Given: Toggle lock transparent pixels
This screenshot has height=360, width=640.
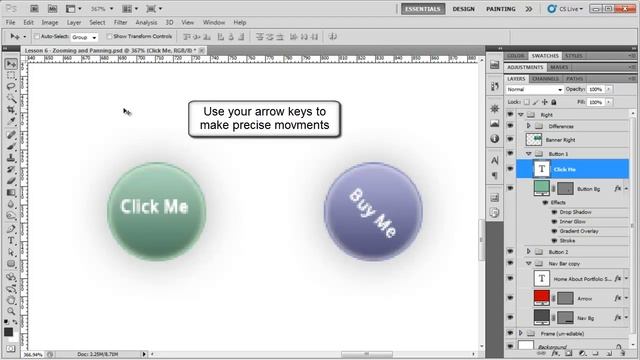Looking at the screenshot, I should point(527,102).
